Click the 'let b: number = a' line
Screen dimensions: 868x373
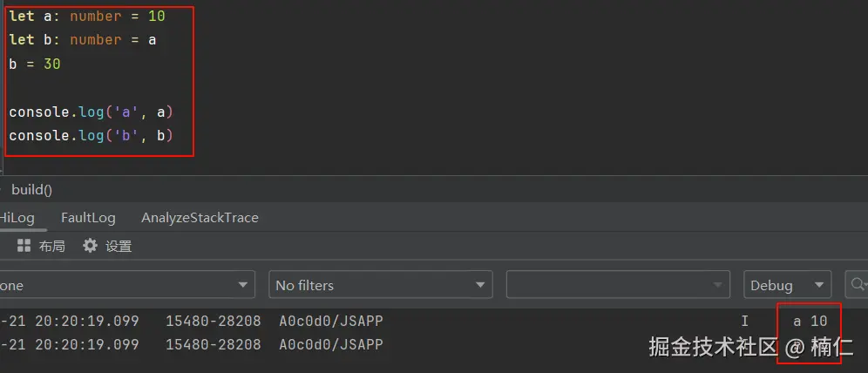(x=83, y=39)
